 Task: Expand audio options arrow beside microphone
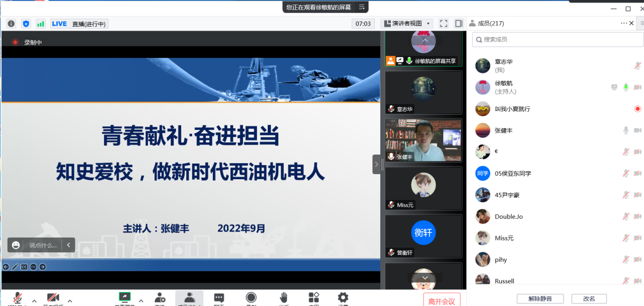point(34,301)
